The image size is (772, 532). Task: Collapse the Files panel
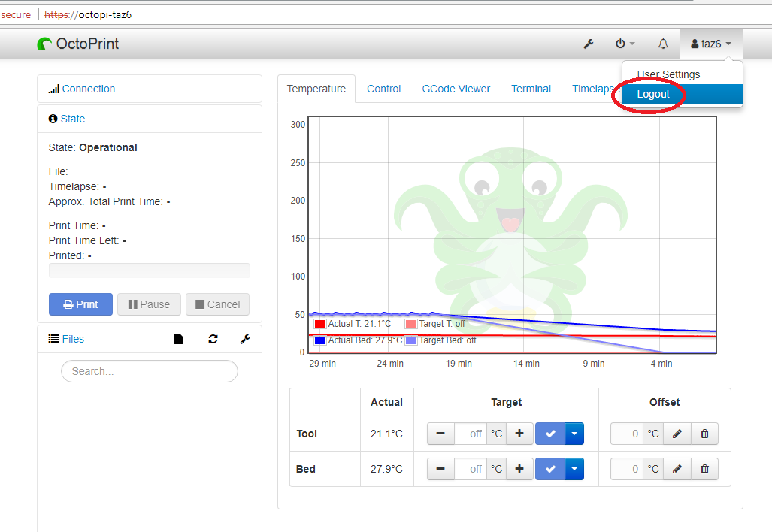(x=73, y=339)
